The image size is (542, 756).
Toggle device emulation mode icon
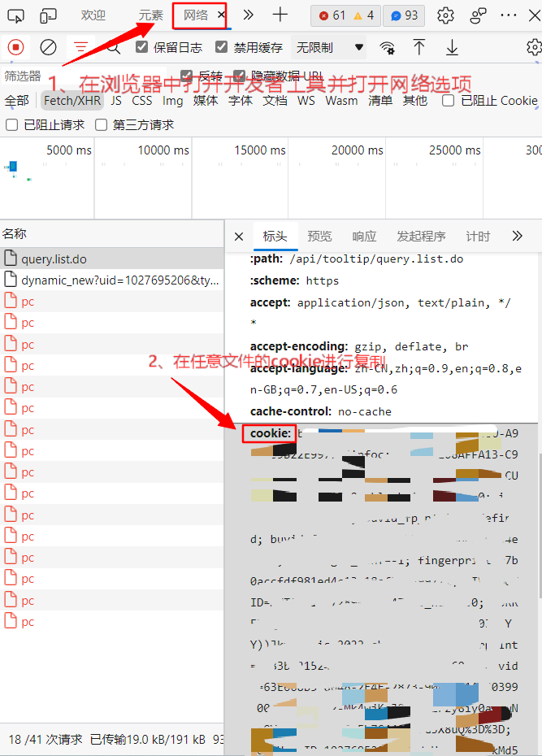pos(48,16)
